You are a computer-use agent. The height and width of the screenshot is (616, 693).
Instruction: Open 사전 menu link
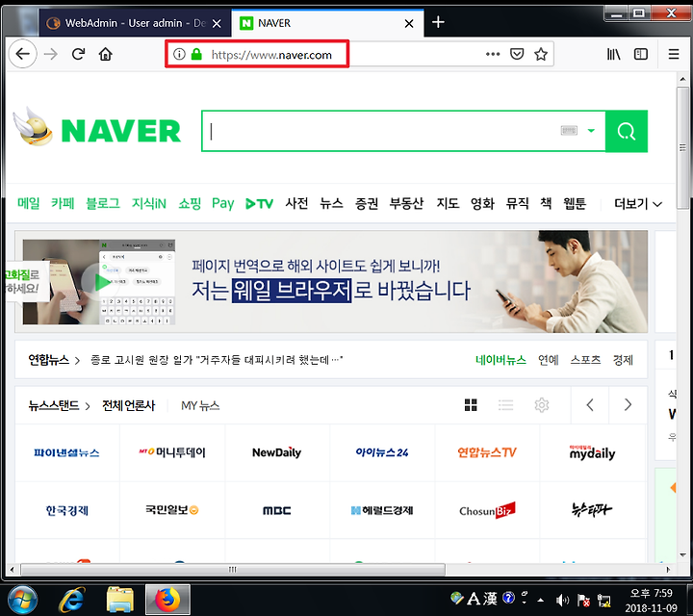[296, 203]
